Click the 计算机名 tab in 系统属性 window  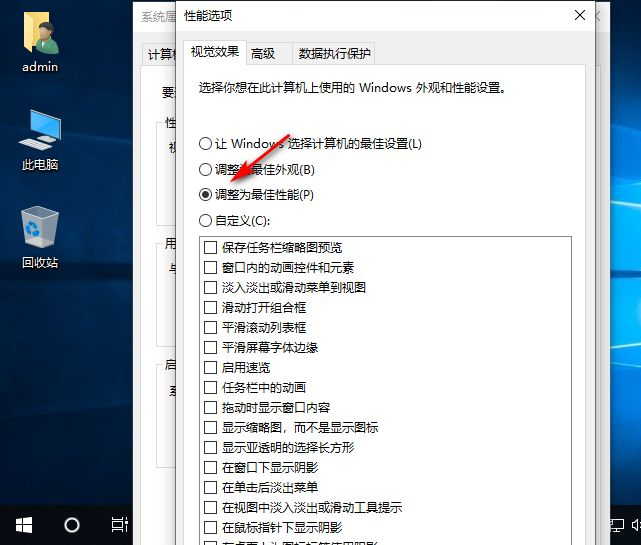159,54
